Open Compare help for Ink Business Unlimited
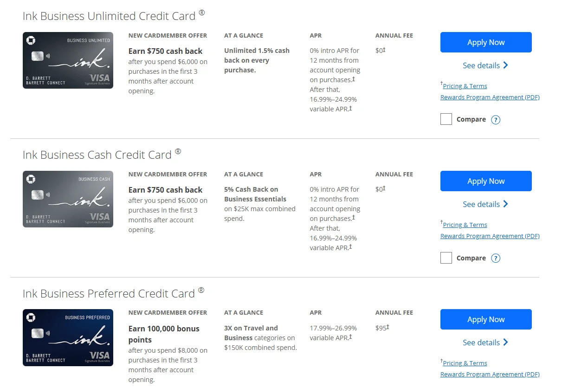 pyautogui.click(x=496, y=120)
